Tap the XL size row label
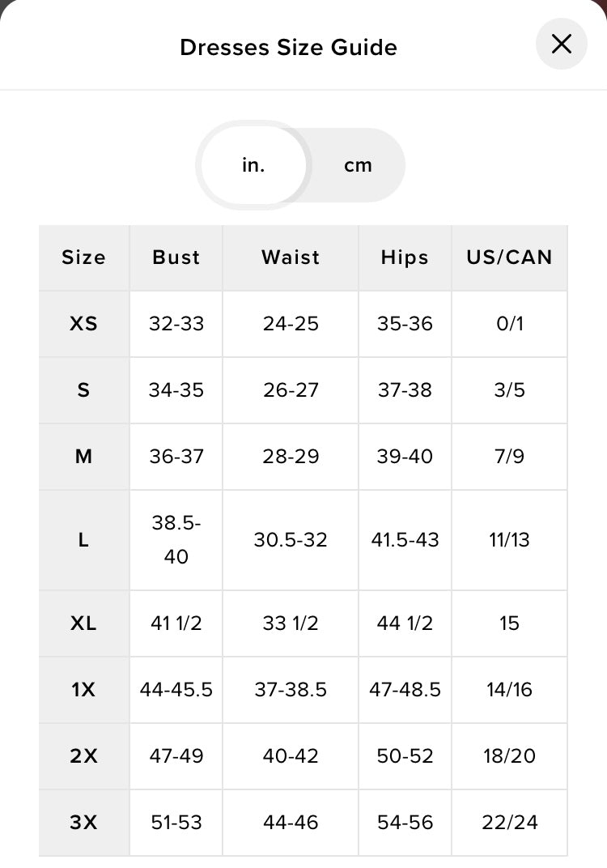The image size is (607, 868). pyautogui.click(x=83, y=623)
